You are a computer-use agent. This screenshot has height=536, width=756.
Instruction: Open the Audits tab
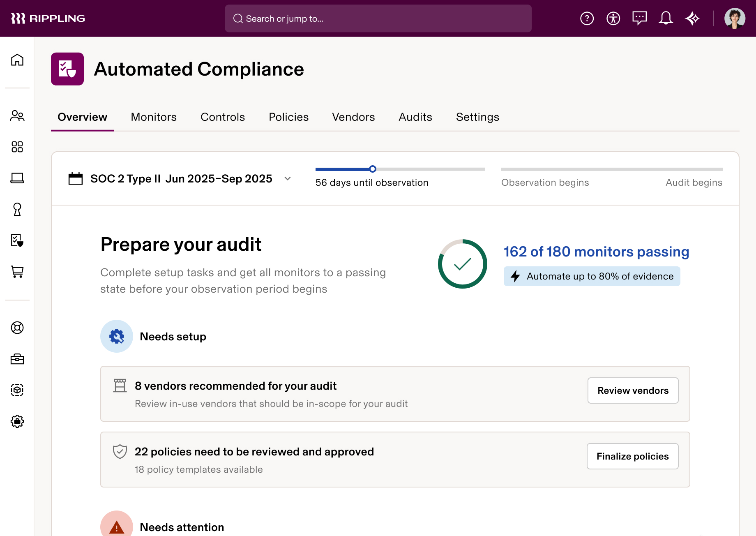tap(415, 117)
